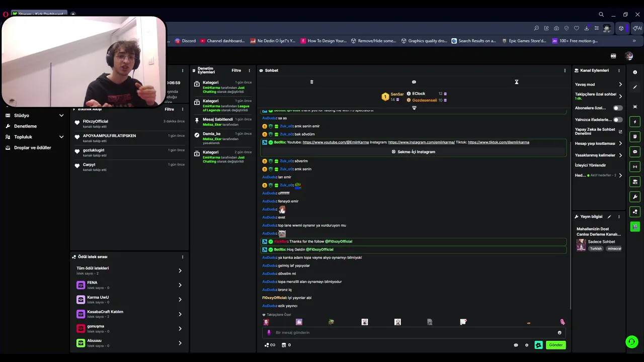
Task: Open browser downloads icon
Action: click(x=587, y=28)
